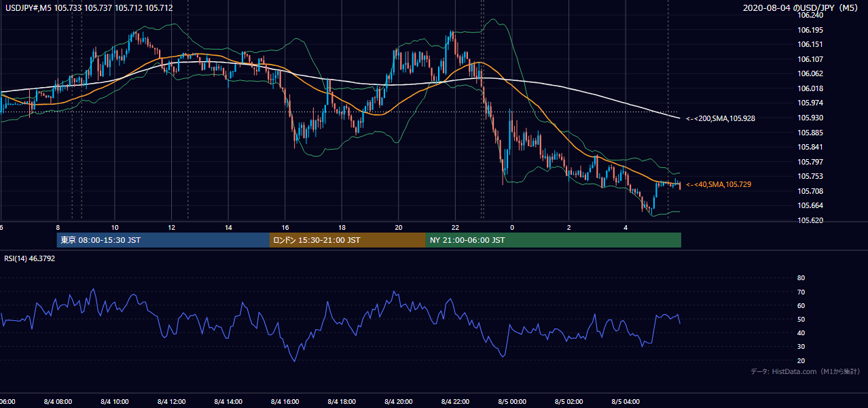This screenshot has width=868, height=408.
Task: Click hour marker 14 under price chart
Action: point(228,227)
